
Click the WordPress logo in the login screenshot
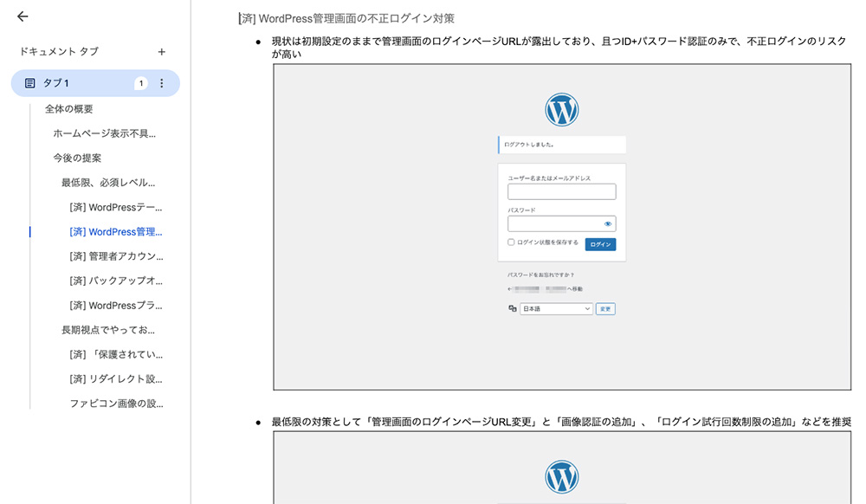(563, 109)
